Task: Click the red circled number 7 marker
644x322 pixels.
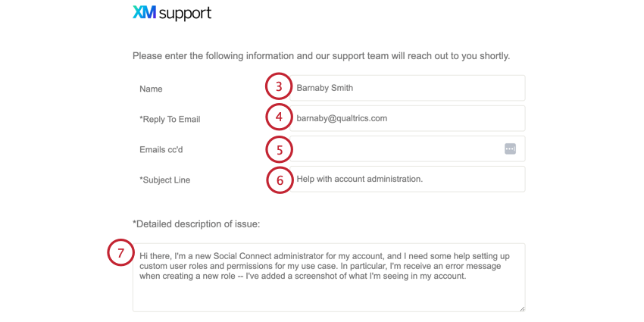Action: 120,253
